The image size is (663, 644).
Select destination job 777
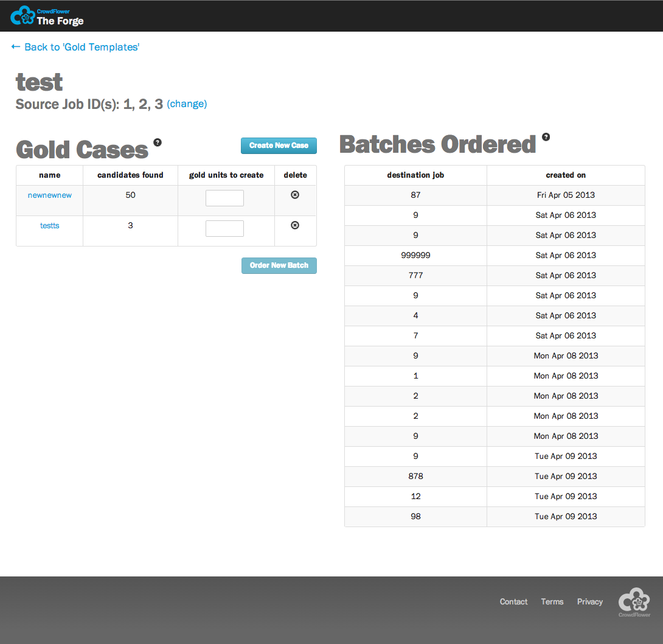[x=415, y=276]
